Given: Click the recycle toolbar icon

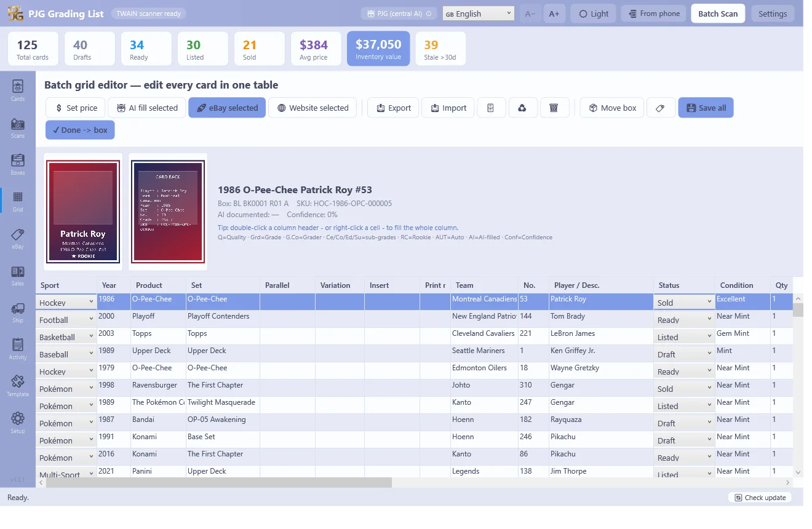Looking at the screenshot, I should [x=522, y=108].
